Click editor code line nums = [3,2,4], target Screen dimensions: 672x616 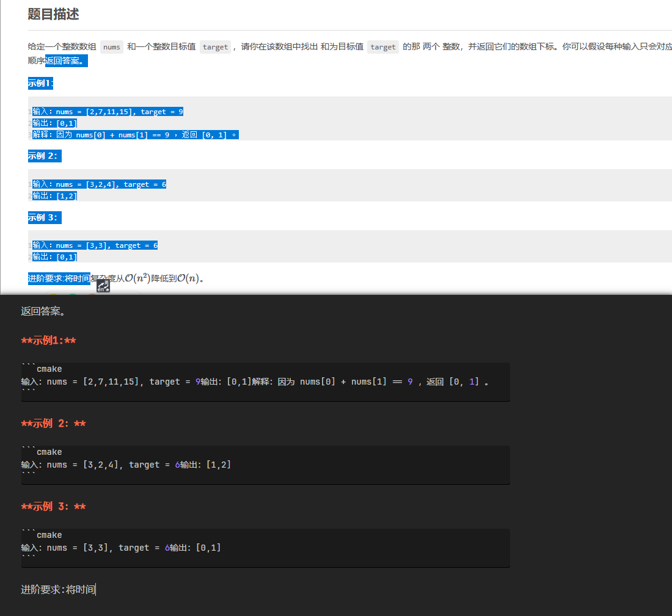click(126, 465)
